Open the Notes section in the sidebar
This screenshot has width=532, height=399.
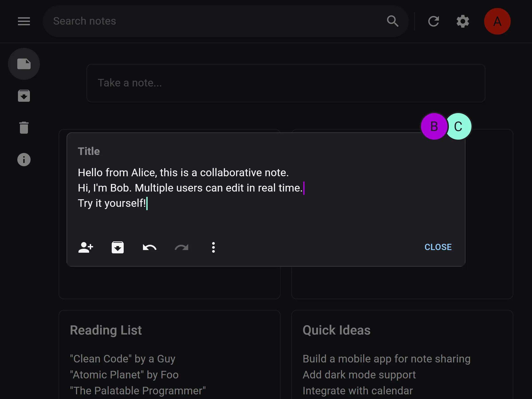24,64
